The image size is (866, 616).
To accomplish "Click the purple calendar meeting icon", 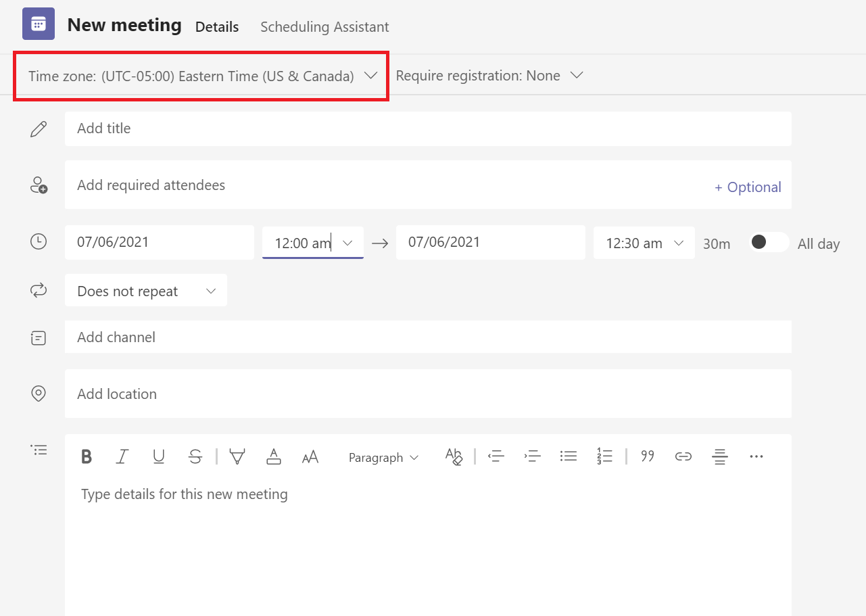I will tap(39, 24).
